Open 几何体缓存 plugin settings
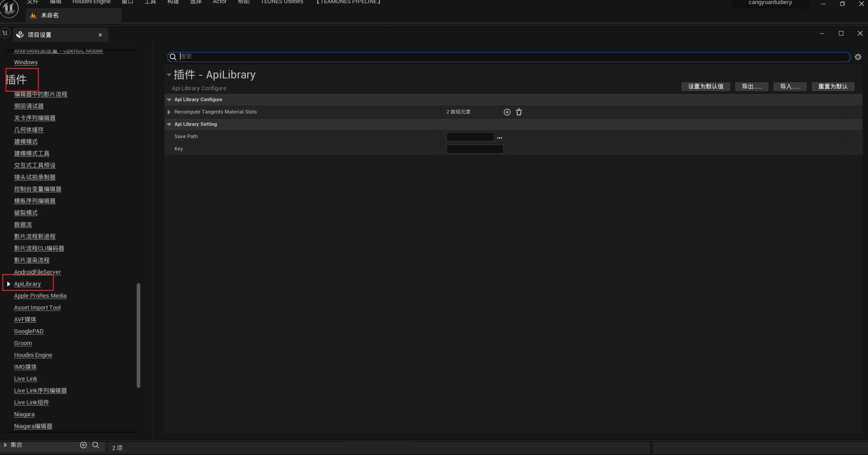The image size is (868, 455). click(x=29, y=130)
